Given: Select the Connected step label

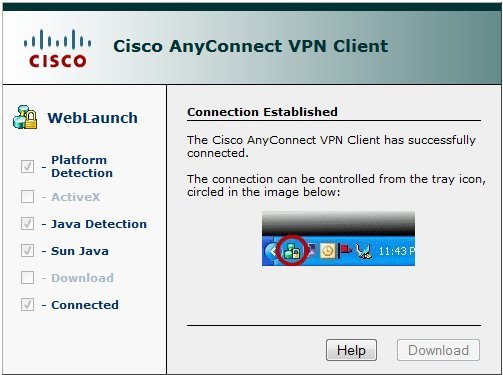Looking at the screenshot, I should [x=85, y=305].
